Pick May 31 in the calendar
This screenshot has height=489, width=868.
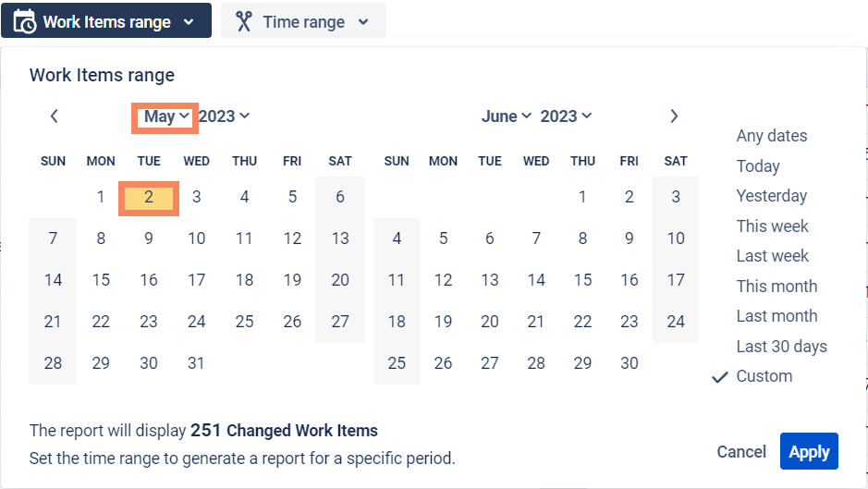(196, 363)
